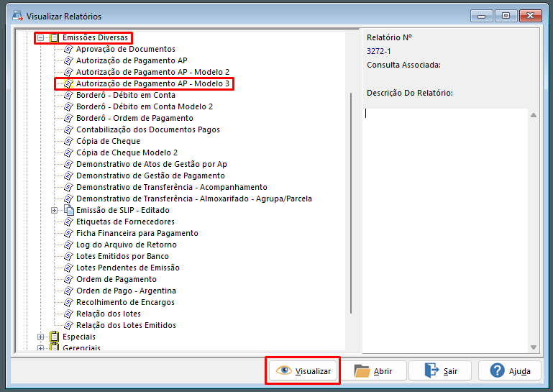The width and height of the screenshot is (553, 392).
Task: Click the Visualizar button
Action: 303,371
